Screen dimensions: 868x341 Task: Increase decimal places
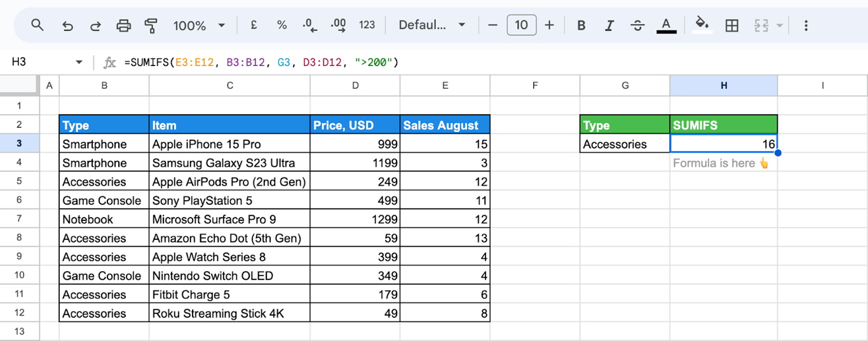pyautogui.click(x=339, y=25)
